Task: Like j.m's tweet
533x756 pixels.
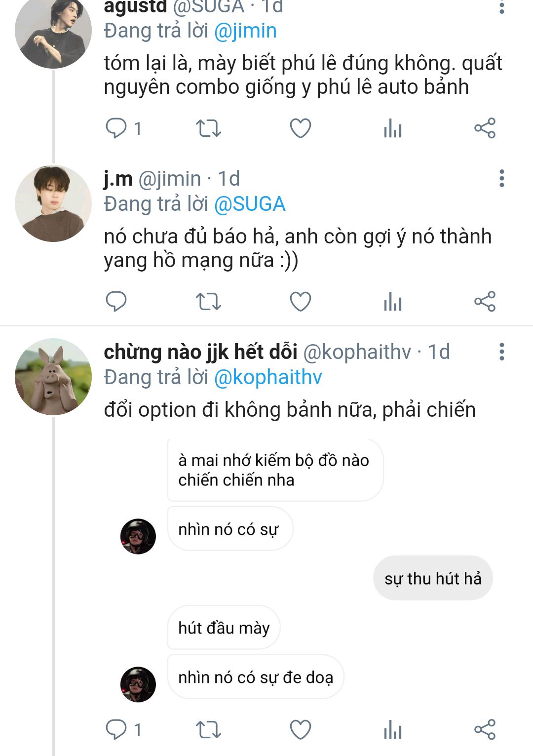Action: pyautogui.click(x=300, y=301)
